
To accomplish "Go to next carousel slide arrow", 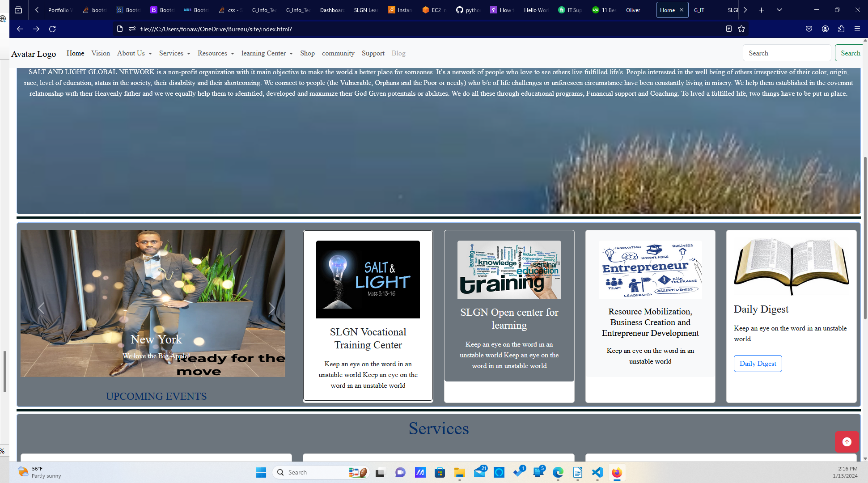I will (271, 308).
